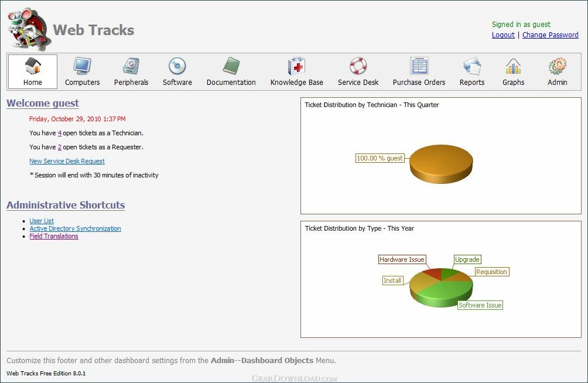Click the Home house icon

pos(33,66)
